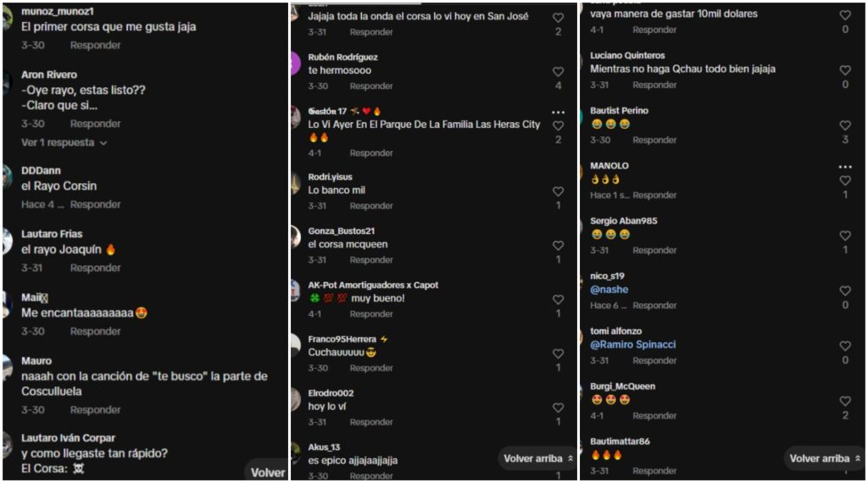The image size is (868, 483).
Task: Open the @Ramiro Spinacci mention
Action: 632,345
